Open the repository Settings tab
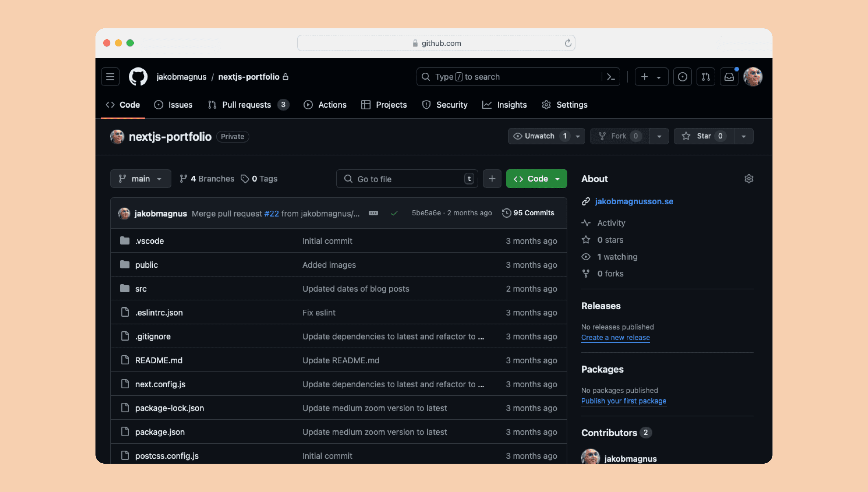 pos(565,105)
